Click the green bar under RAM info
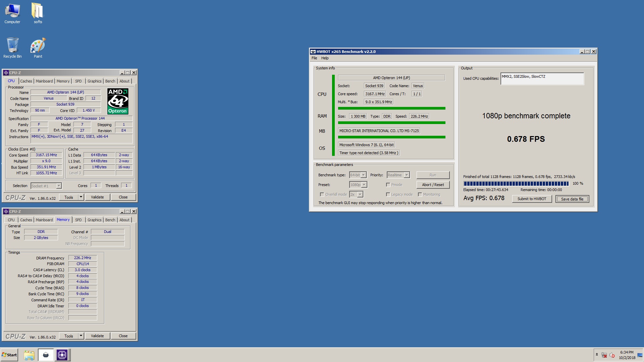Image resolution: width=644 pixels, height=362 pixels. tap(391, 123)
